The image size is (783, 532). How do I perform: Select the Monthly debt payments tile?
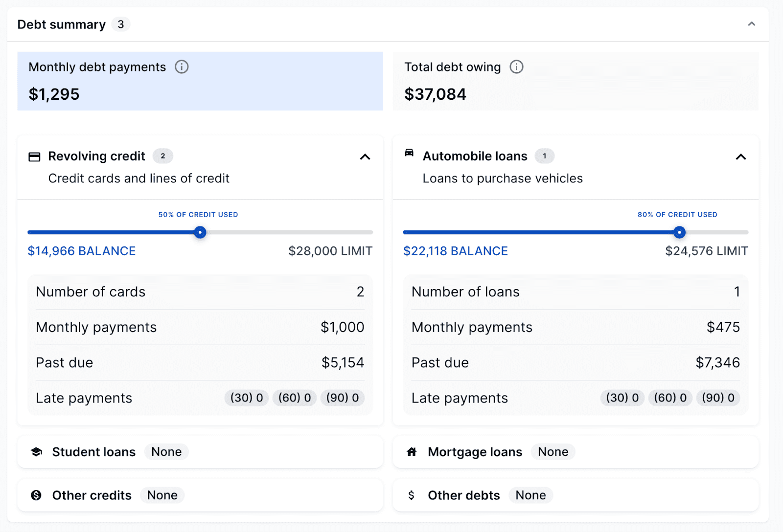click(x=200, y=81)
